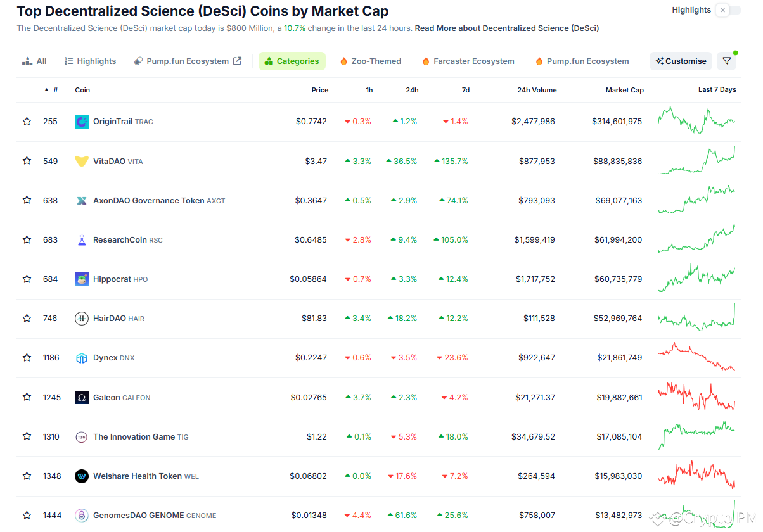Click the VitaDAO yellow heart icon
This screenshot has height=532, width=763.
click(x=82, y=161)
